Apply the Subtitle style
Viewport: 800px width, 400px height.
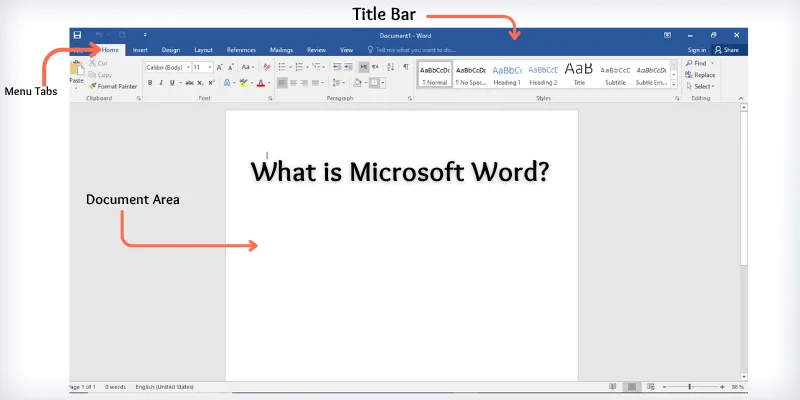(615, 74)
